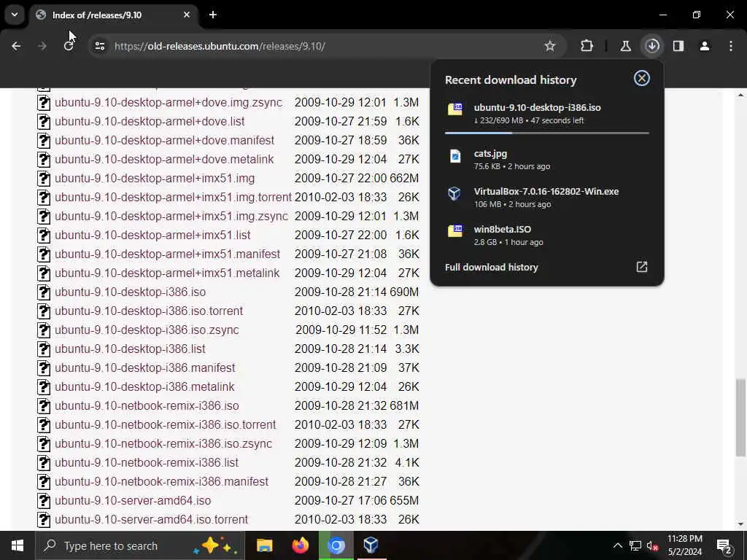Click file icon beside ubuntu-9.10-desktop-i386.list
747x560 pixels.
pyautogui.click(x=44, y=349)
